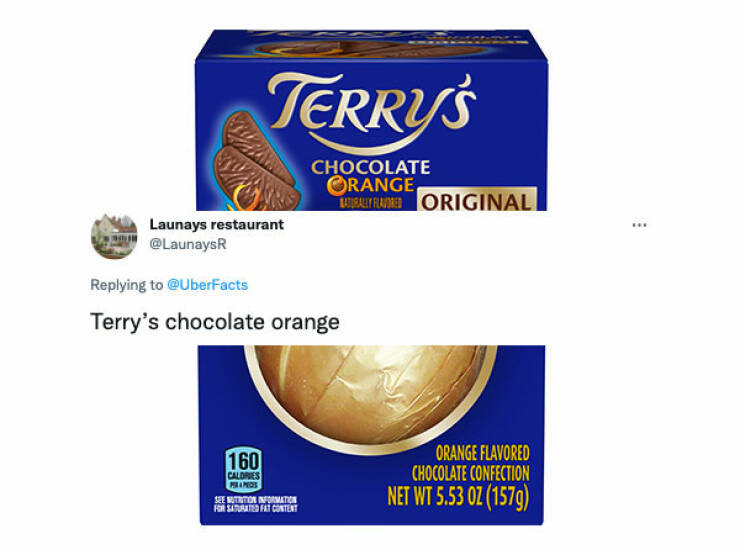Open the top Terry's box image

tap(371, 120)
